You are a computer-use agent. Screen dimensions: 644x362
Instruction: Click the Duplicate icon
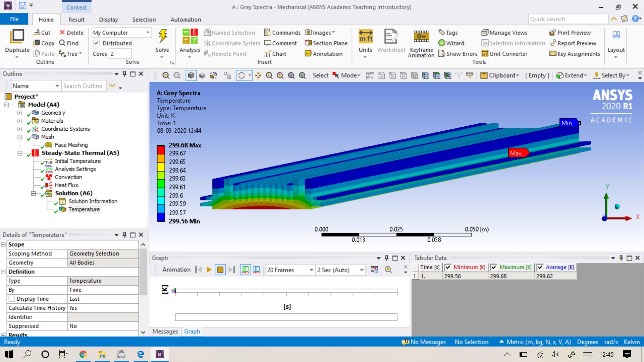tap(17, 36)
